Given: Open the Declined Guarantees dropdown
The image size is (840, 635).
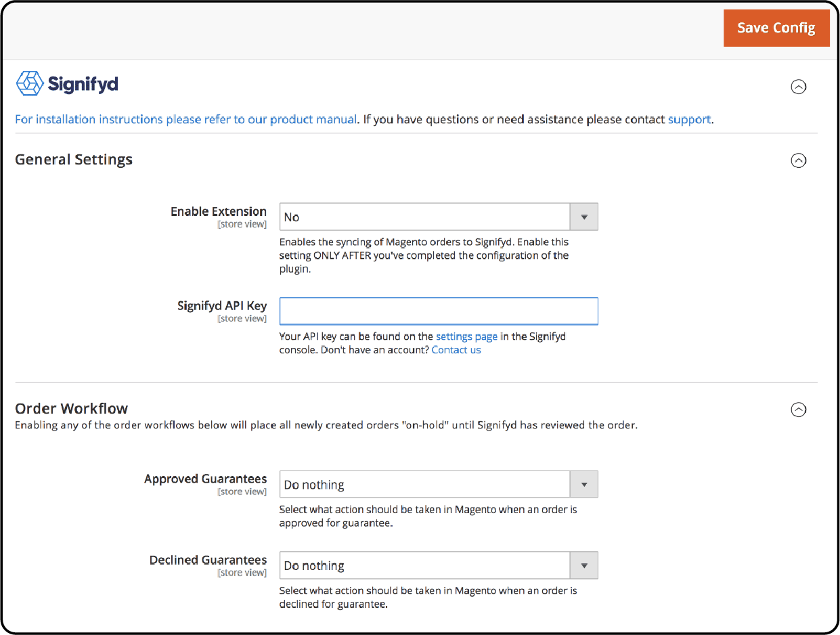Looking at the screenshot, I should coord(439,565).
